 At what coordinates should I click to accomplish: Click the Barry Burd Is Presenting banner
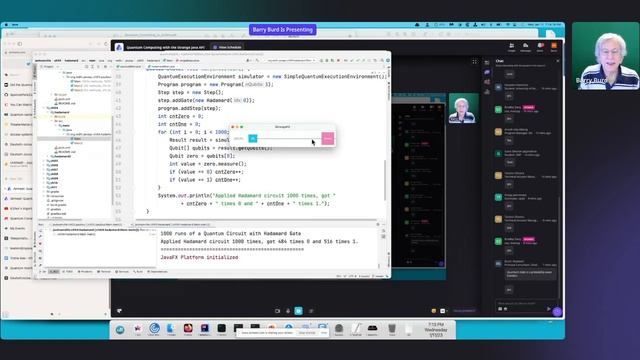pyautogui.click(x=282, y=30)
